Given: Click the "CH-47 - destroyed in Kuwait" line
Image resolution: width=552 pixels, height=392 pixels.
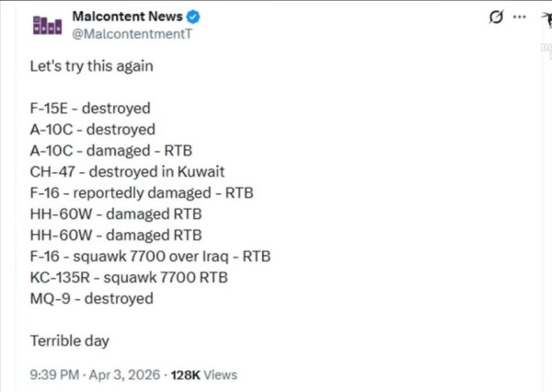Looking at the screenshot, I should [127, 171].
